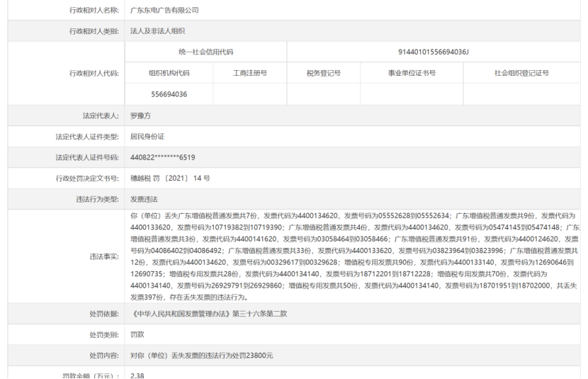
Task: Click the value 居民身份证
Action: [x=147, y=137]
